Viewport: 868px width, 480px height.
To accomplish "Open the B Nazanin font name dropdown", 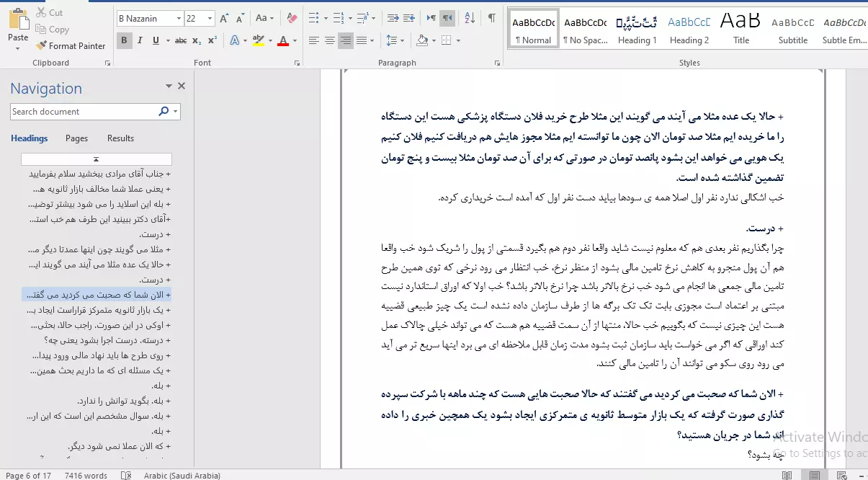I will click(178, 18).
